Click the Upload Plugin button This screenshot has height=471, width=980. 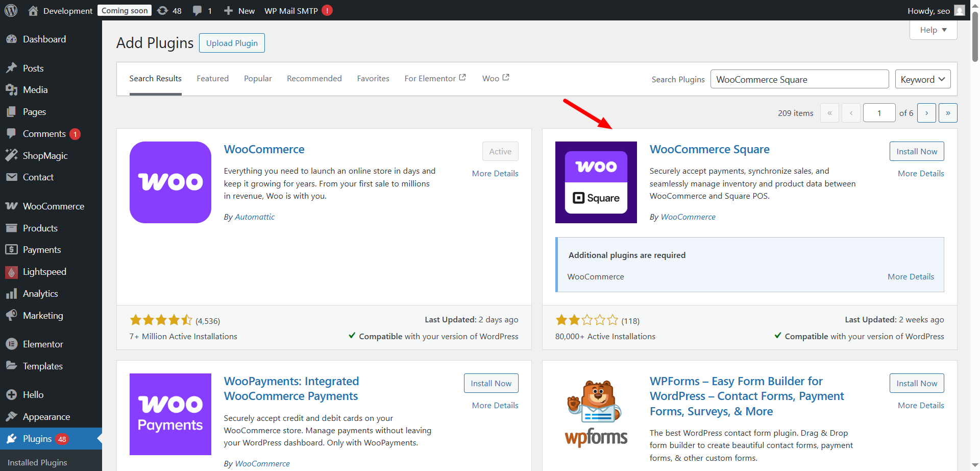(232, 43)
